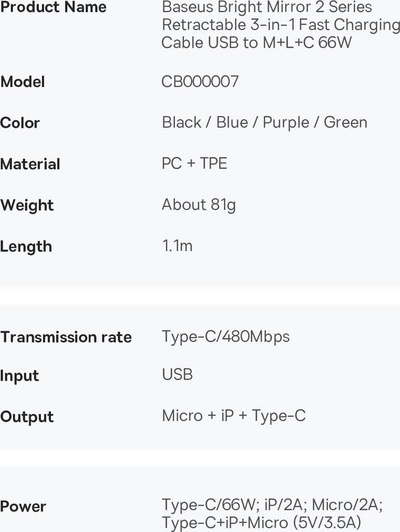This screenshot has height=532, width=400.
Task: Click the Model label
Action: 22,82
